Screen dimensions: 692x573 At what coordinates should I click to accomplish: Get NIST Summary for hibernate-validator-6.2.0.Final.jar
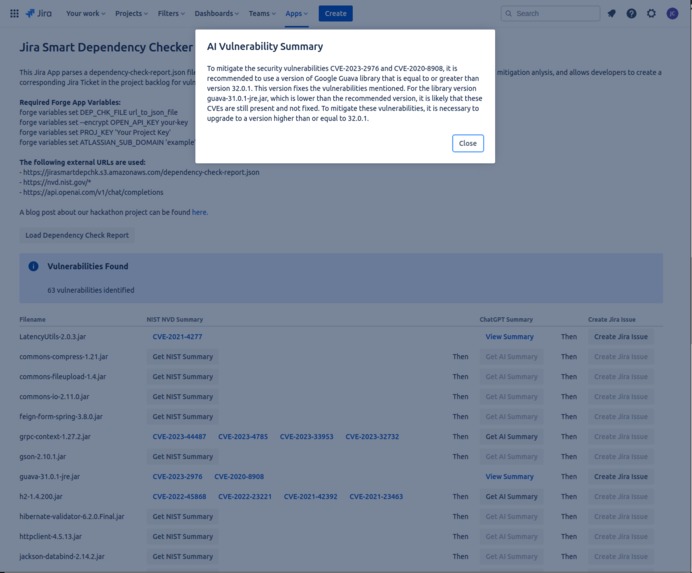click(183, 516)
